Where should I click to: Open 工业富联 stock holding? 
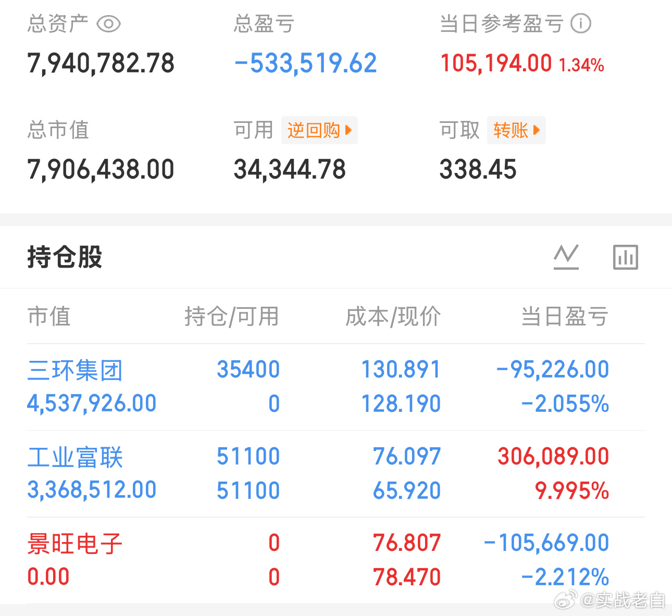pos(75,457)
